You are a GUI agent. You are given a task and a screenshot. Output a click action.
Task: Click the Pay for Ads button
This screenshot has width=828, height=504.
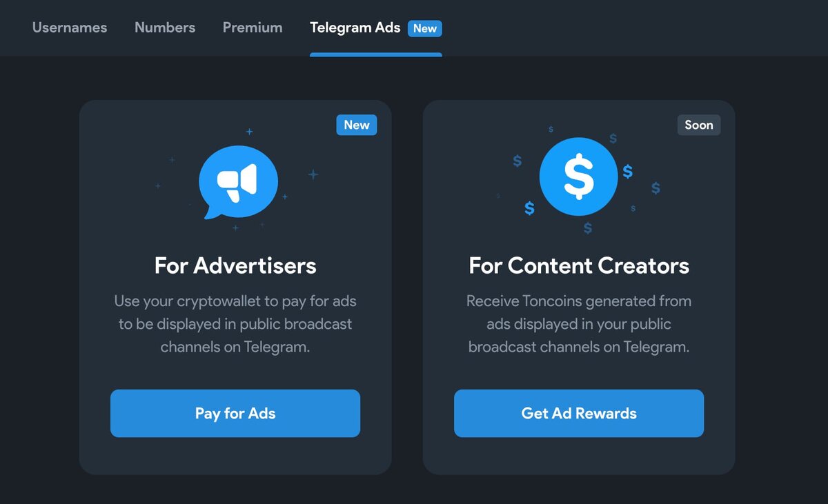[x=235, y=413]
